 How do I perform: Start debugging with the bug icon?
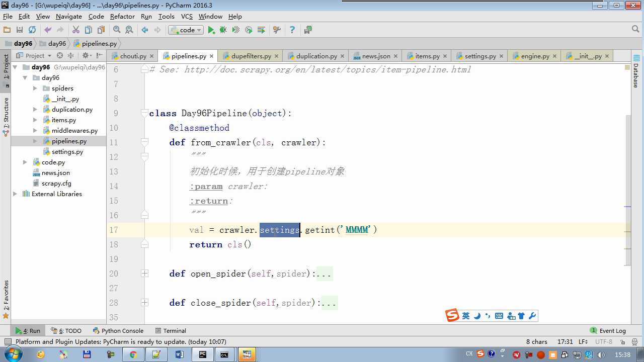point(223,30)
